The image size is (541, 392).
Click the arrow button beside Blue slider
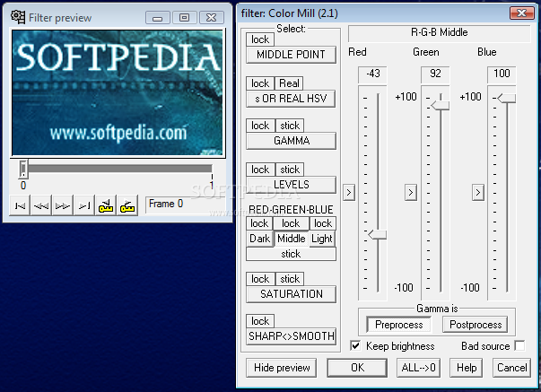pos(478,193)
